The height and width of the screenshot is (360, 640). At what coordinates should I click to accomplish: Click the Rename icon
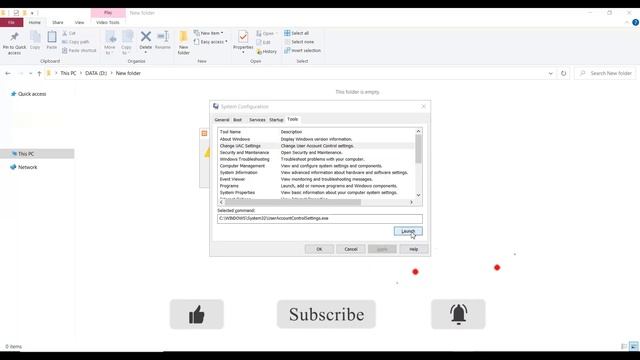163,36
